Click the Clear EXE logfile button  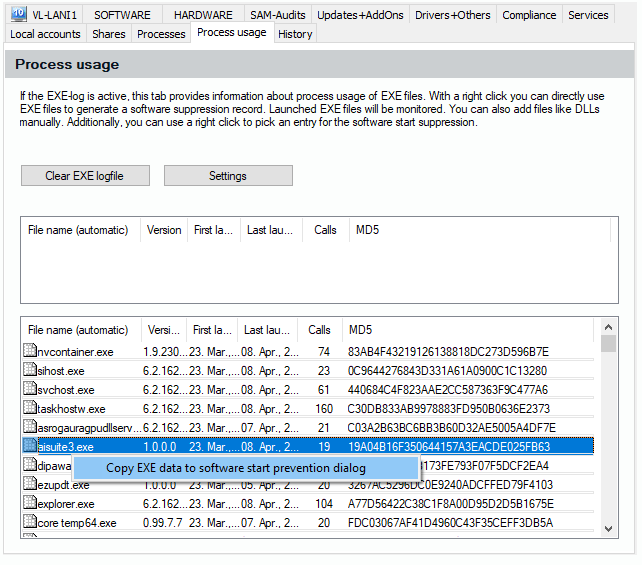pyautogui.click(x=85, y=176)
